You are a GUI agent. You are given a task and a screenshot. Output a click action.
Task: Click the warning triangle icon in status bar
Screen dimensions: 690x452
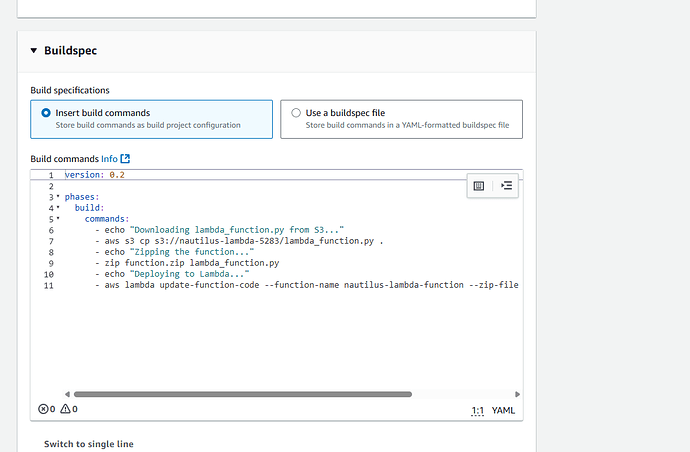65,409
